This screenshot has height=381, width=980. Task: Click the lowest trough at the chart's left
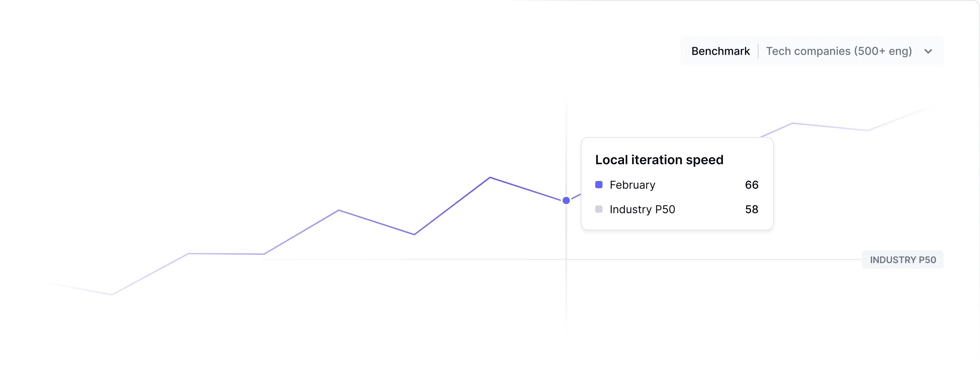(112, 294)
